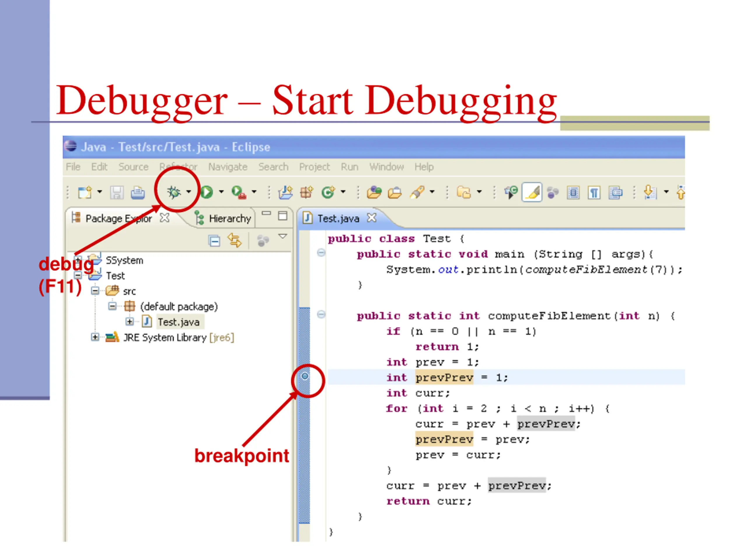Expand the JRE System Library node

pos(95,337)
